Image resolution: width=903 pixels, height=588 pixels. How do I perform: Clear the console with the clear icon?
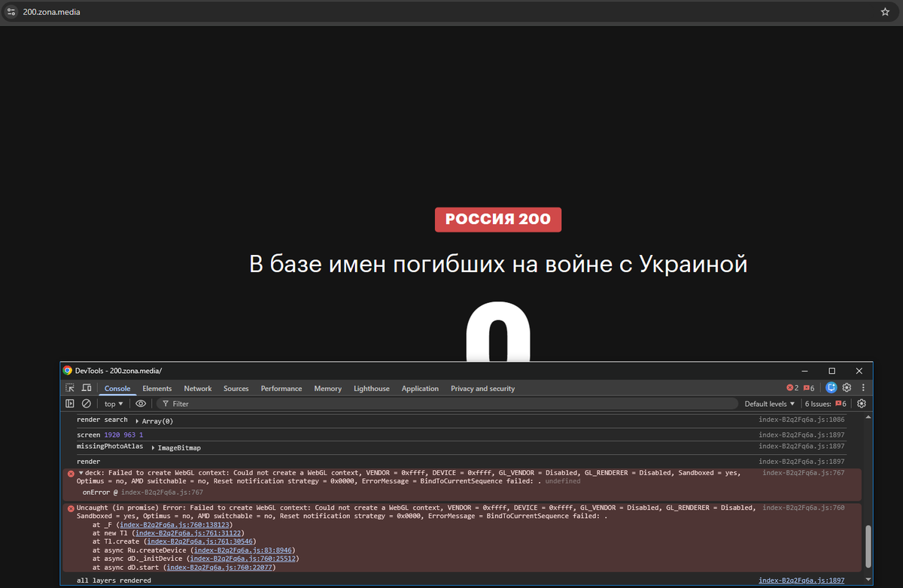pyautogui.click(x=87, y=404)
